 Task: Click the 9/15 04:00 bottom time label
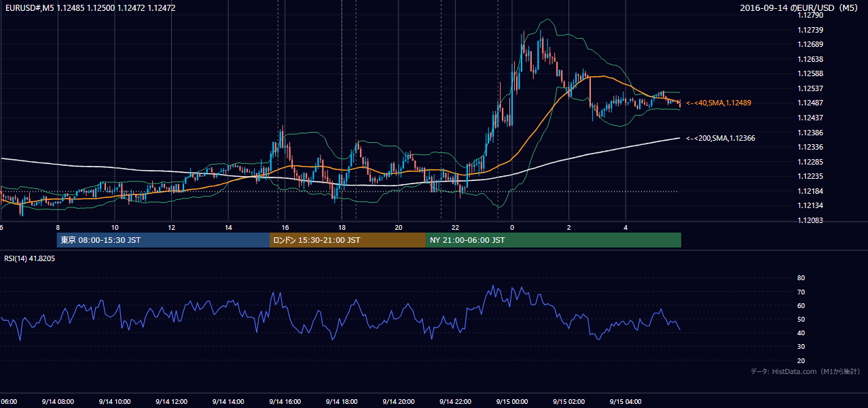coord(626,402)
